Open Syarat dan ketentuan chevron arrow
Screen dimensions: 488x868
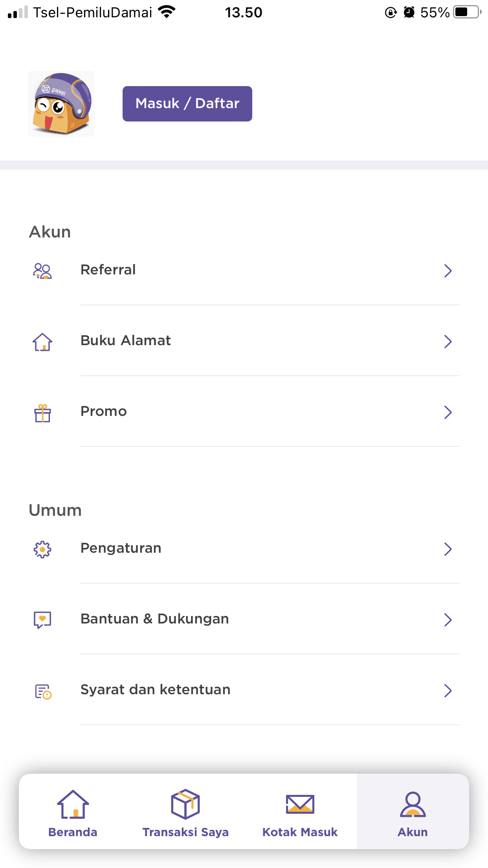448,691
